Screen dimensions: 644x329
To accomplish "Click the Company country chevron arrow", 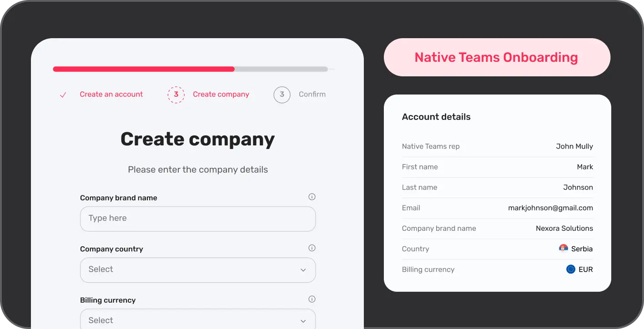I will point(303,270).
